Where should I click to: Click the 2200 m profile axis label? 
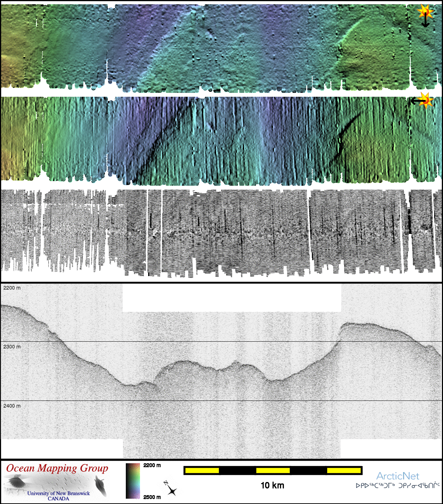point(12,288)
